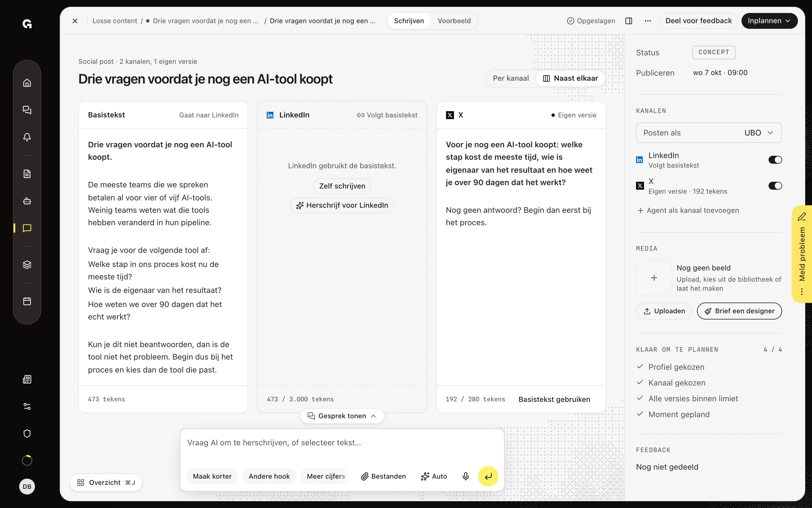The image size is (812, 508).
Task: Switch to Naast elkaar view
Action: pos(570,78)
